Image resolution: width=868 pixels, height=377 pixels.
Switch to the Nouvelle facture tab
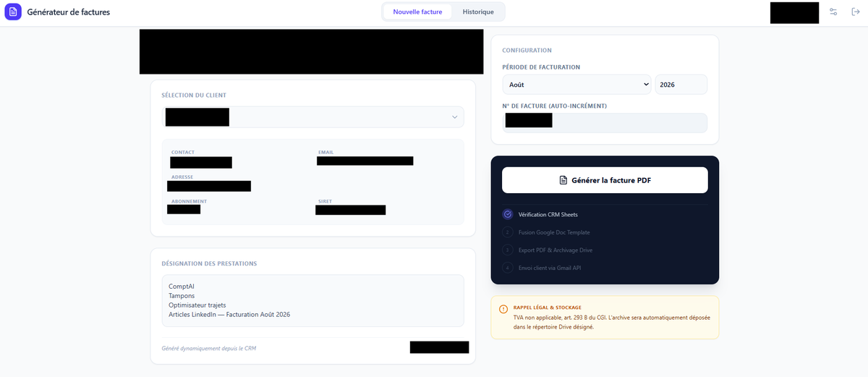pos(417,12)
